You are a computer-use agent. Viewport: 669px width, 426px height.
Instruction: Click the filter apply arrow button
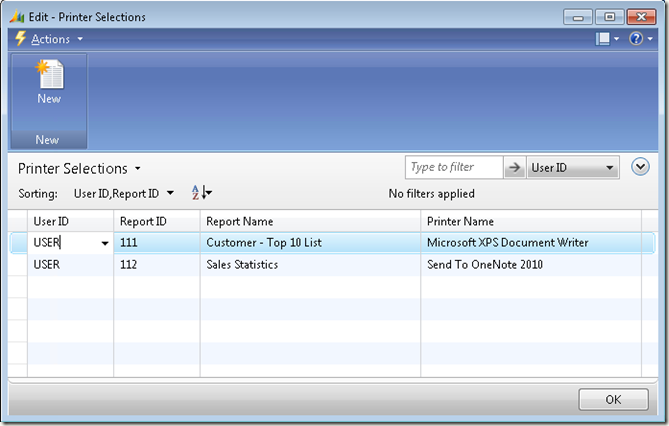click(x=515, y=168)
